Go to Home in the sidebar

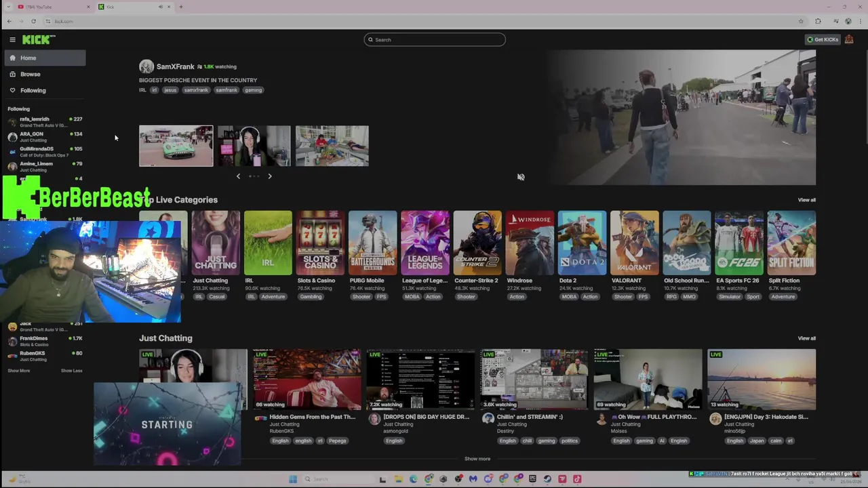click(45, 58)
